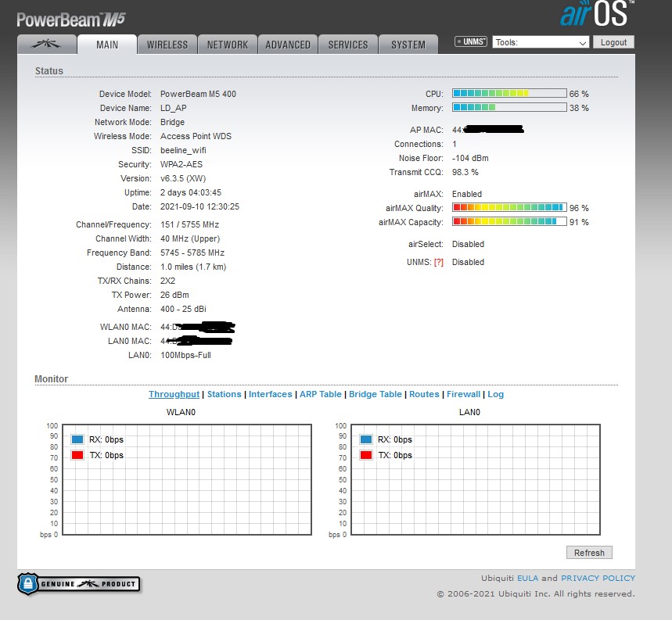View the Routes monitor
672x620 pixels.
click(424, 394)
